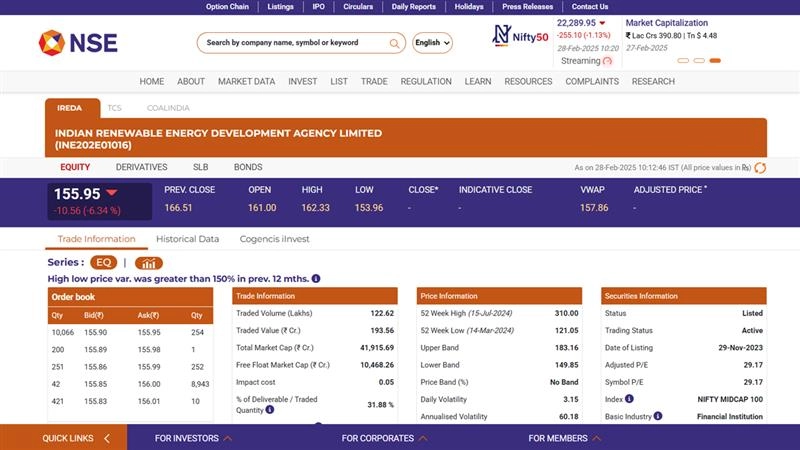
Task: Open the English language dropdown
Action: tap(432, 43)
